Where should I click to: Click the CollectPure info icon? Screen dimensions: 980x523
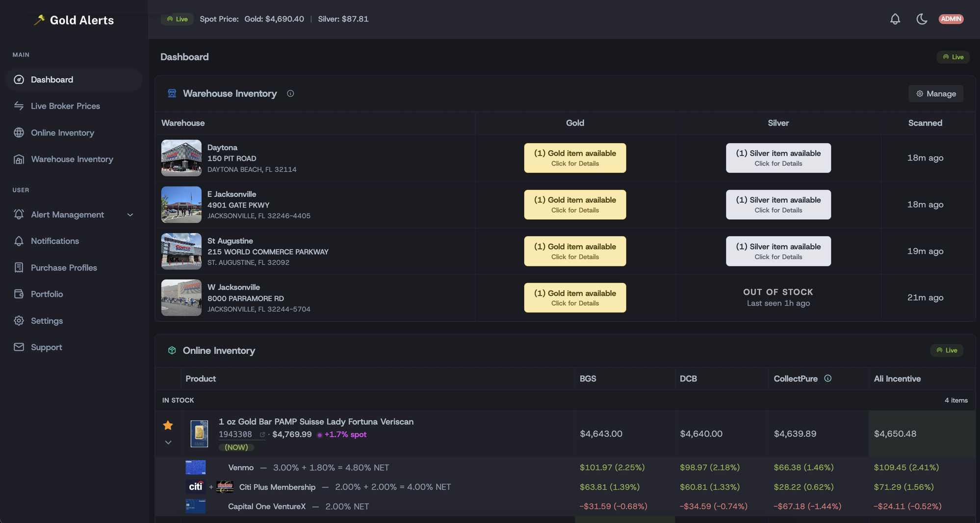pos(828,378)
